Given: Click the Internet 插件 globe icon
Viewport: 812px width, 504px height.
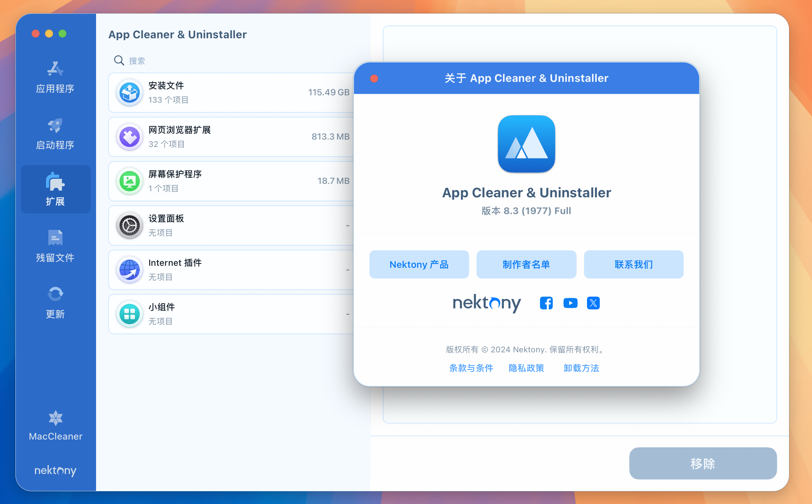Looking at the screenshot, I should pos(130,270).
